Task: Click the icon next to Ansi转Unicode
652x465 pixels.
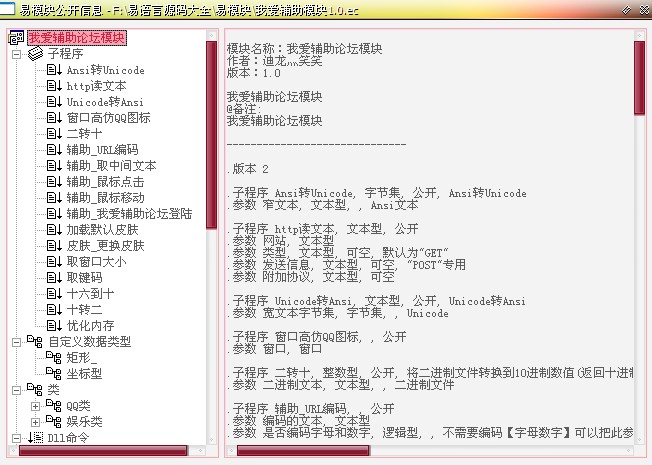Action: (54, 70)
